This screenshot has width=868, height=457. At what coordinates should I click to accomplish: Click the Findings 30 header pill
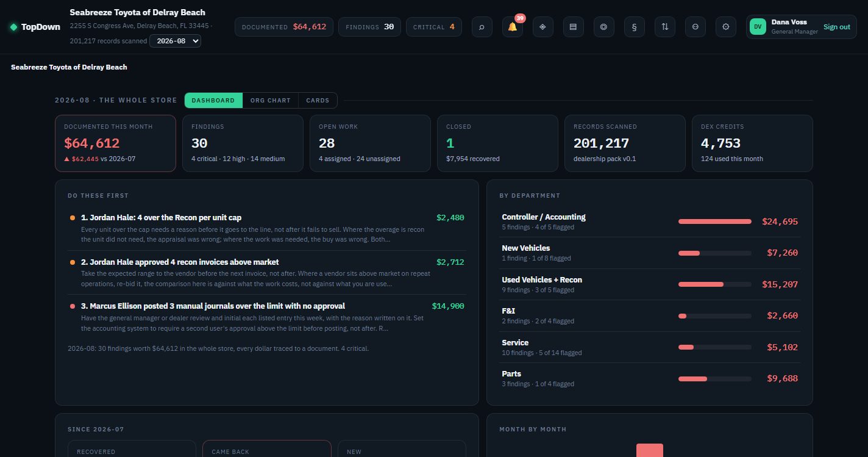coord(369,27)
